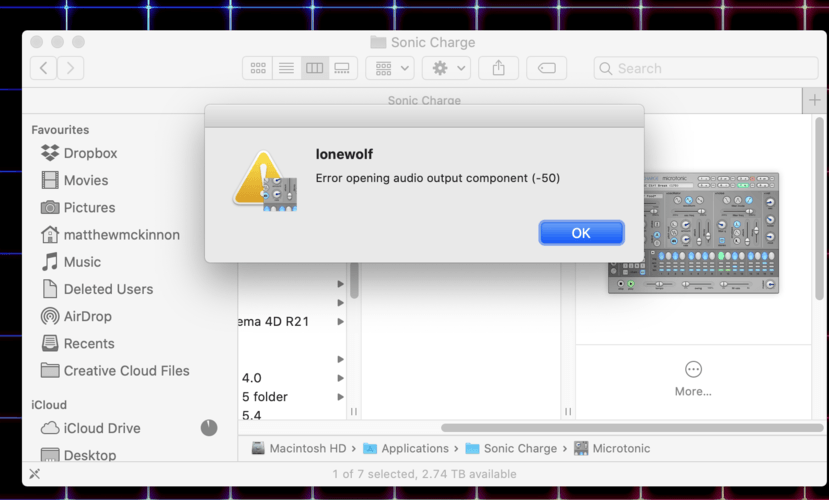The height and width of the screenshot is (500, 829).
Task: Click Microtonic in the path bar
Action: click(612, 448)
